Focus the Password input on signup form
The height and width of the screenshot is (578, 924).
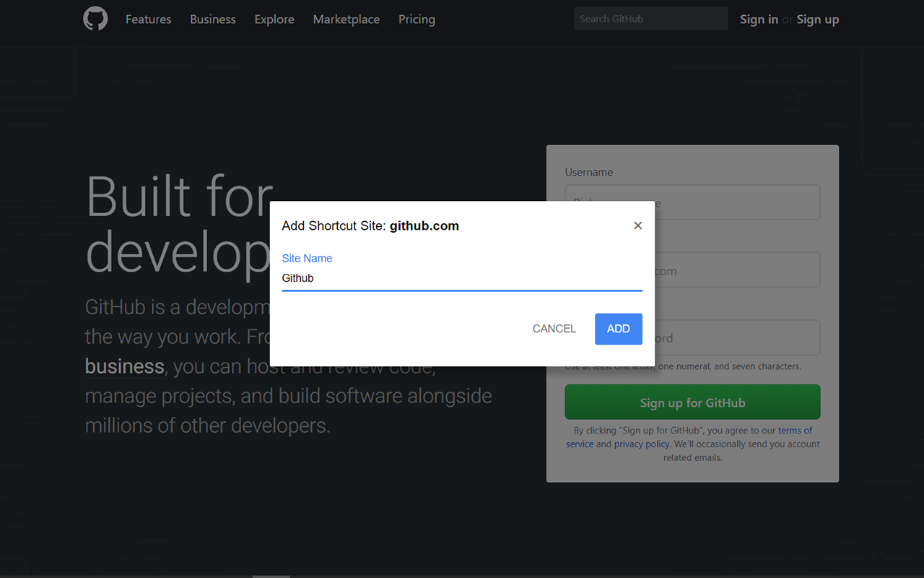[x=737, y=337]
